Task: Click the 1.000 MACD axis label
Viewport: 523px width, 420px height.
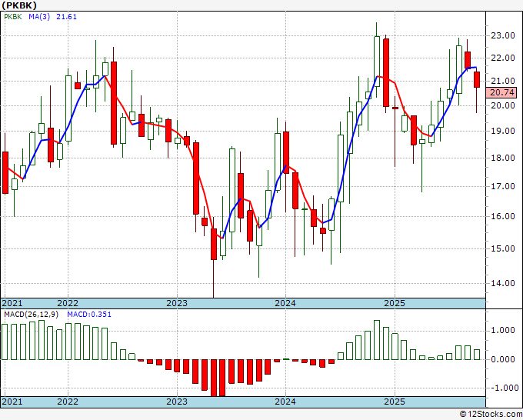Action: [503, 331]
